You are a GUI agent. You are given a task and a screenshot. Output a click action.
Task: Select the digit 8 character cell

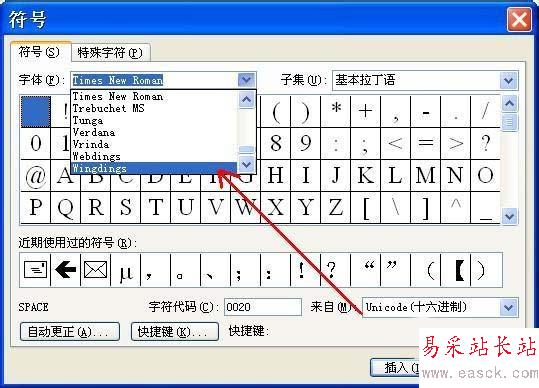pos(276,143)
